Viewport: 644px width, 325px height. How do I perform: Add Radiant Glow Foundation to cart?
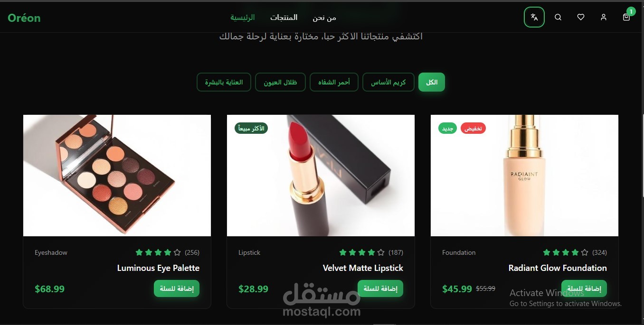click(584, 288)
